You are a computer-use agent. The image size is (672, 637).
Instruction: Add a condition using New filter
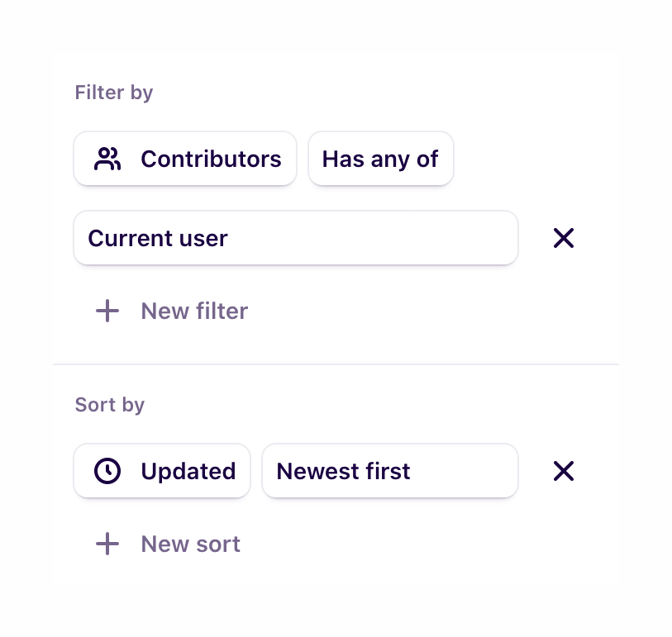pos(194,311)
